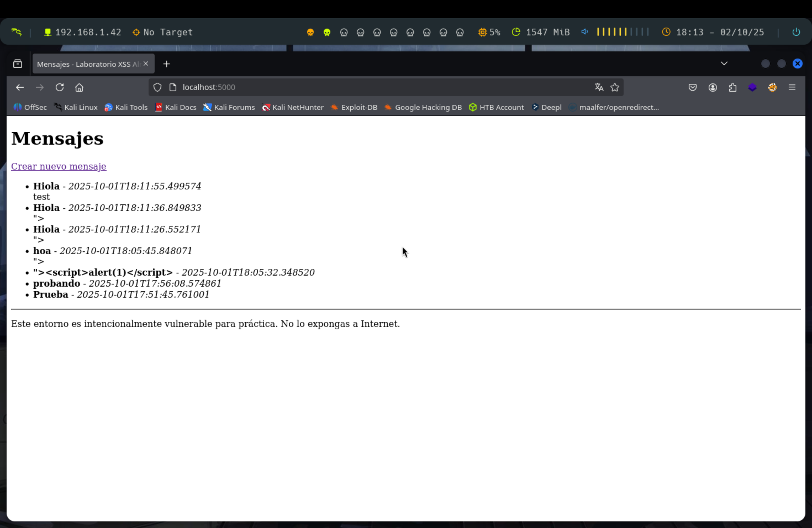Open the browser home page
The image size is (812, 528).
pyautogui.click(x=79, y=87)
